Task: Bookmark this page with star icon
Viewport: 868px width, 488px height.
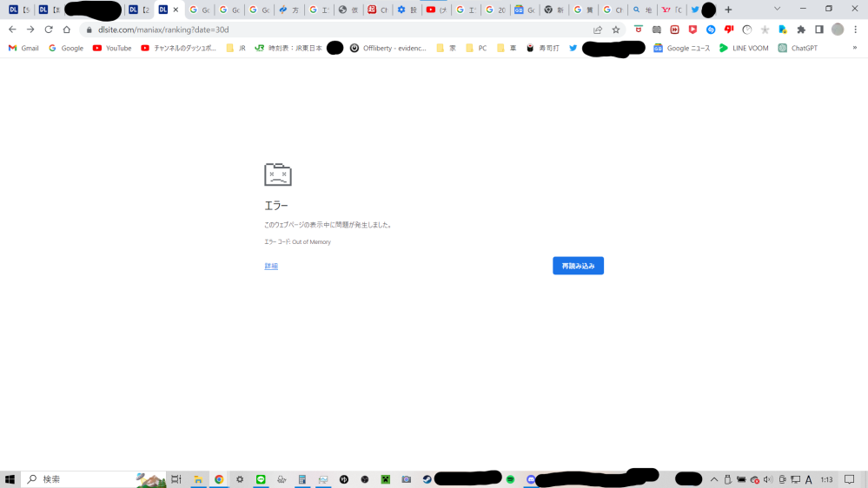Action: pos(616,30)
